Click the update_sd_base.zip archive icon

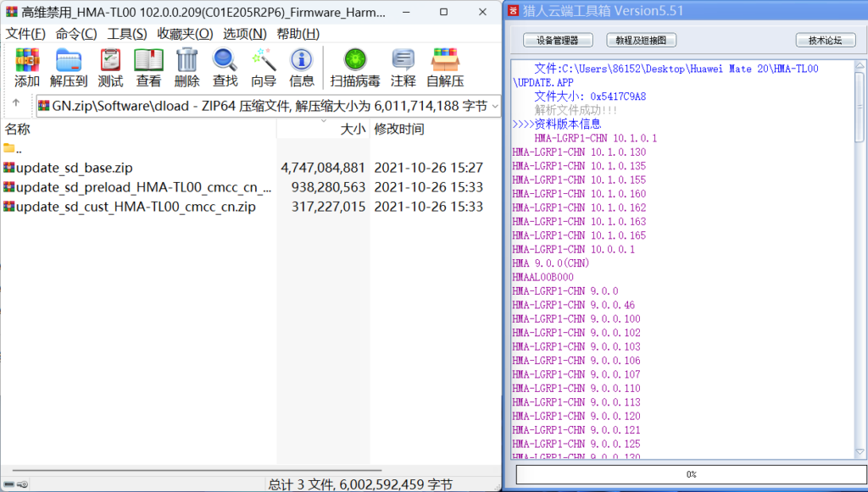(8, 168)
